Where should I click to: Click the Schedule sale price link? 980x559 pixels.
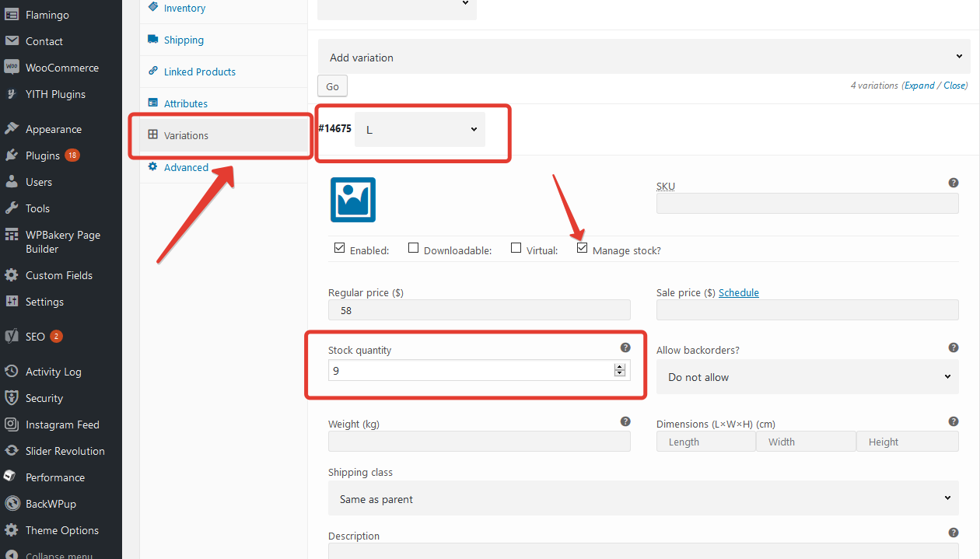click(x=738, y=293)
